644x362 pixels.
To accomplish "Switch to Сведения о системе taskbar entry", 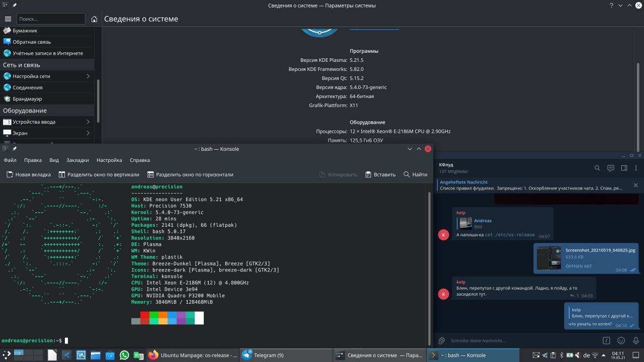I will tap(379, 355).
